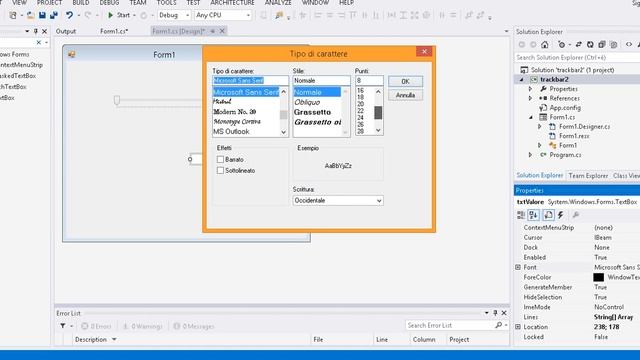
Task: Open the Scrittura Occidentale dropdown
Action: click(379, 200)
